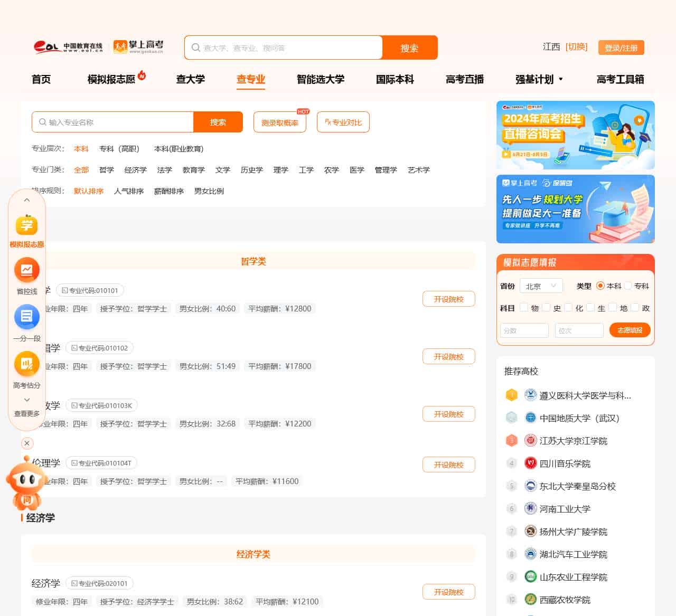The width and height of the screenshot is (676, 616).
Task: Check the 化 subject checkbox
Action: (x=568, y=307)
